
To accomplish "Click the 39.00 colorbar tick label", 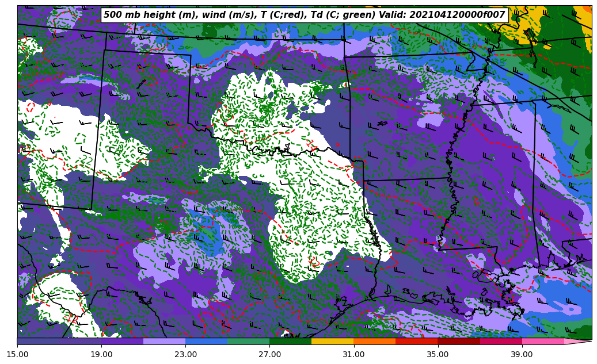I will click(522, 354).
